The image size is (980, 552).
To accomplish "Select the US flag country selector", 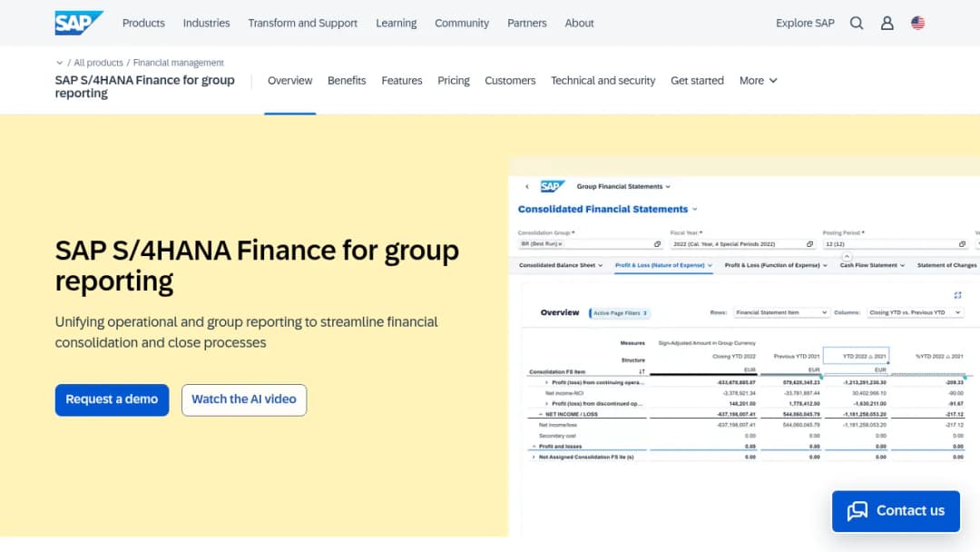I will [x=917, y=23].
